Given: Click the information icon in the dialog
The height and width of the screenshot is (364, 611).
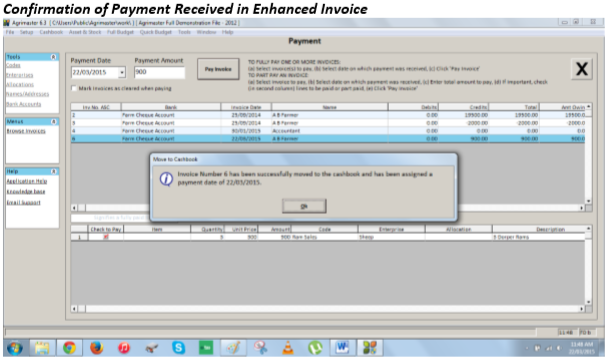Looking at the screenshot, I should tap(166, 179).
